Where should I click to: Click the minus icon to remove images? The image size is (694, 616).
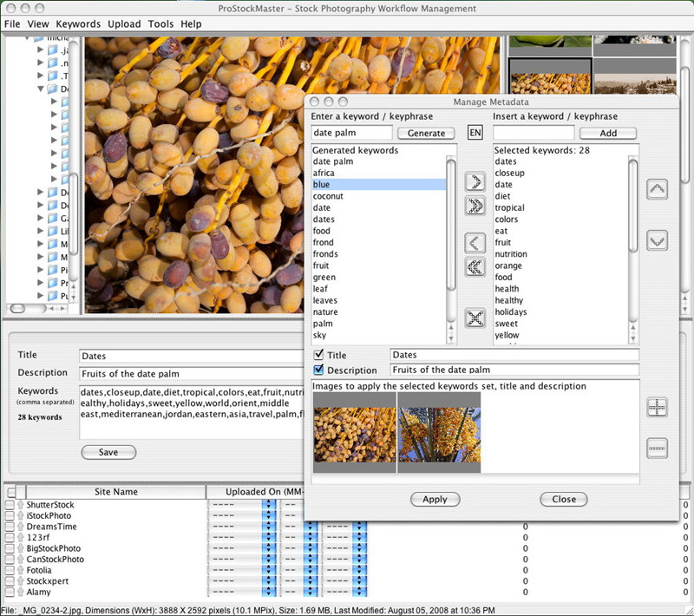[x=657, y=448]
